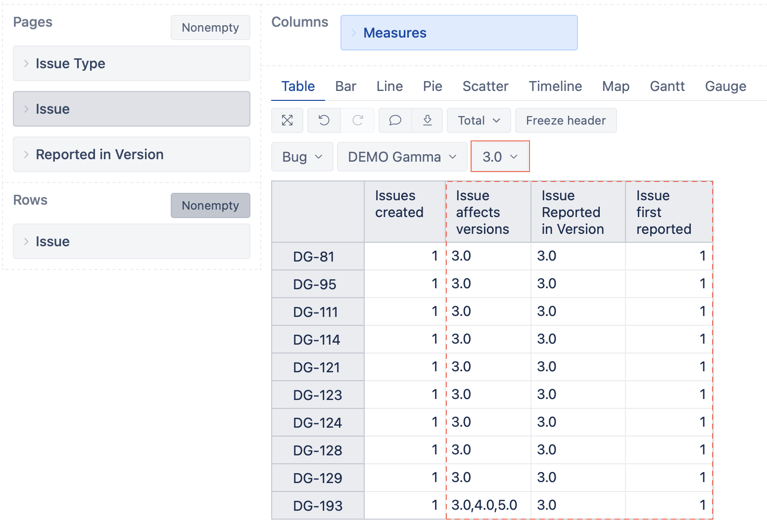The height and width of the screenshot is (532, 767).
Task: Open the Total dropdown
Action: [x=479, y=121]
